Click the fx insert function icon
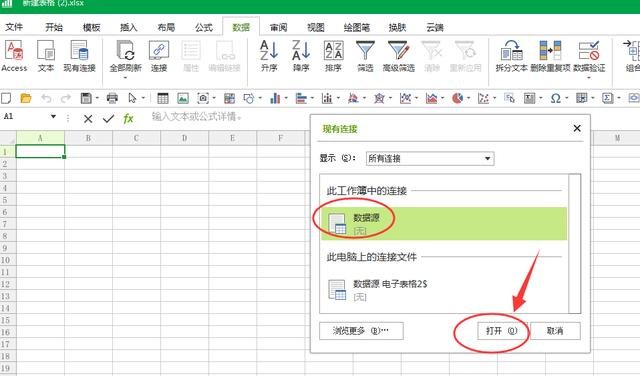This screenshot has height=376, width=640. pyautogui.click(x=128, y=118)
